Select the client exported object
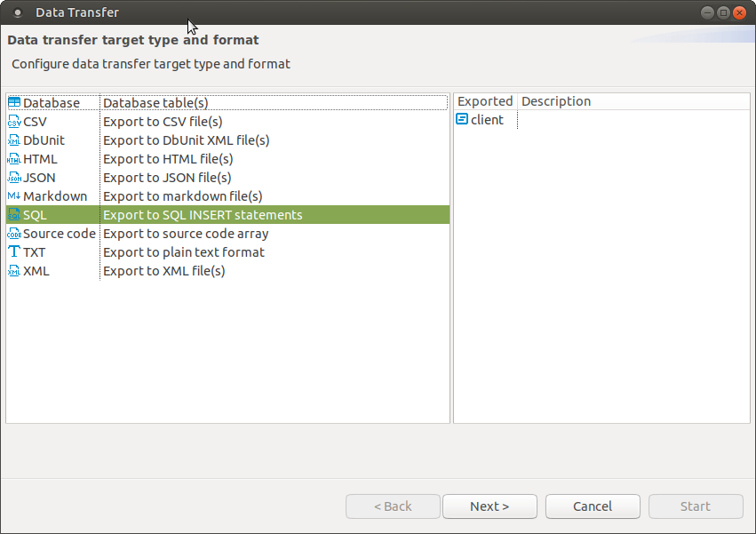This screenshot has width=756, height=534. (x=487, y=120)
